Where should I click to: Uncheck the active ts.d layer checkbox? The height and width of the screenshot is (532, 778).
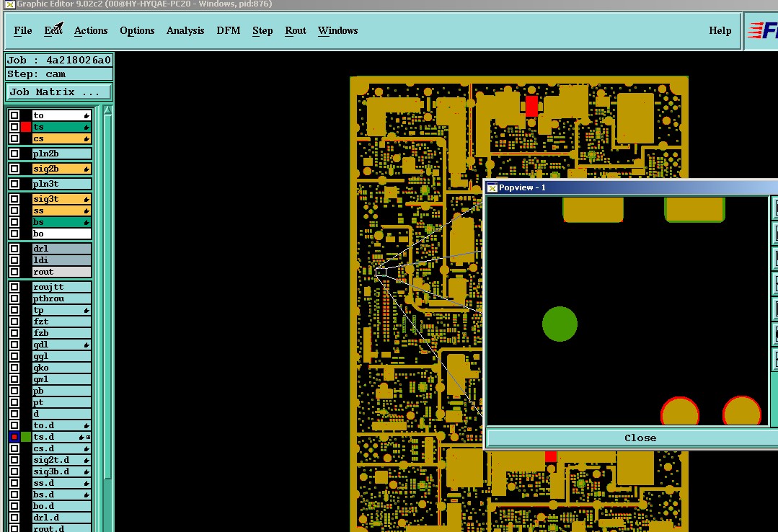tap(14, 438)
